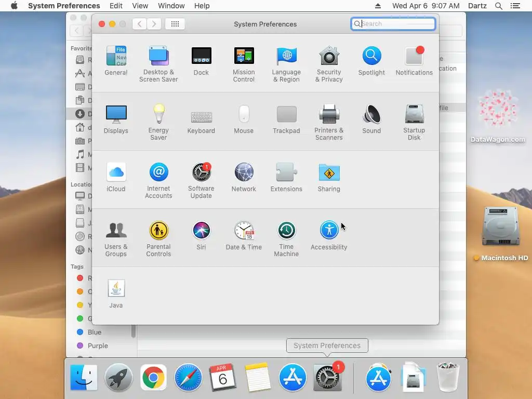Screen dimensions: 532x399
Task: Open Finder from the Dock
Action: coord(84,377)
